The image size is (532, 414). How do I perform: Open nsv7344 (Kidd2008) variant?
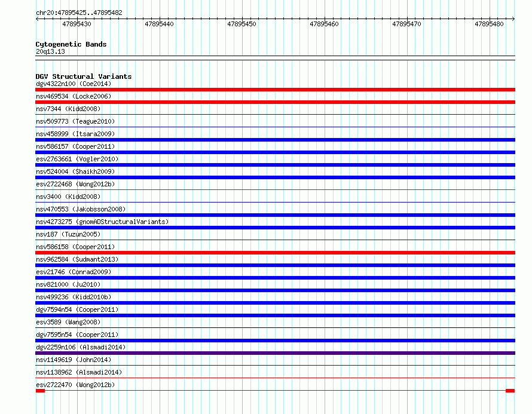pos(68,109)
